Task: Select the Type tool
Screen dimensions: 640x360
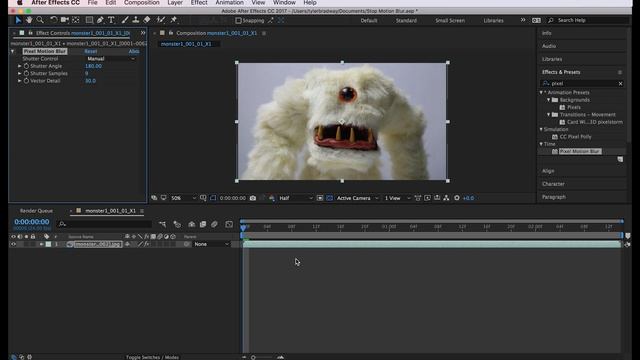Action: (111, 20)
